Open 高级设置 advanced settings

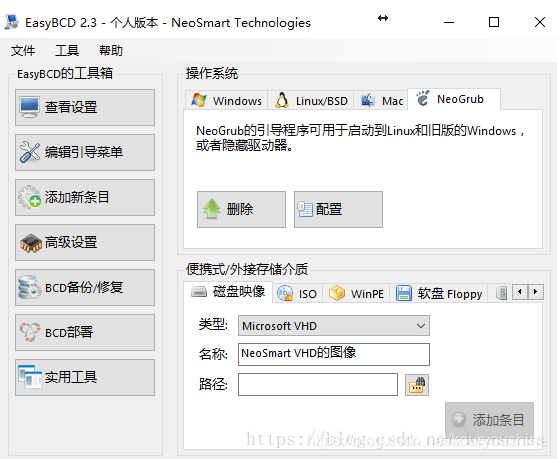coord(85,242)
